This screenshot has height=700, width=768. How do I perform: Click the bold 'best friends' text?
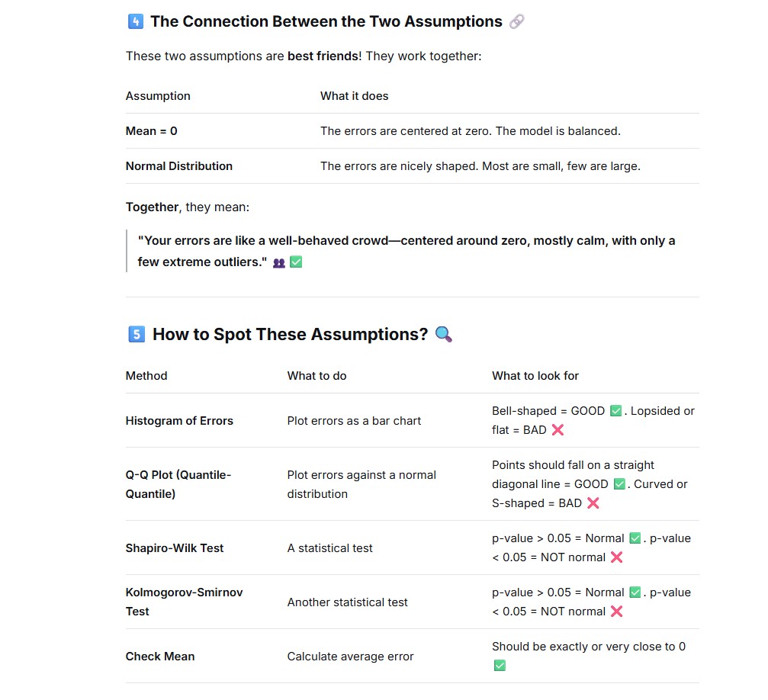coord(323,56)
